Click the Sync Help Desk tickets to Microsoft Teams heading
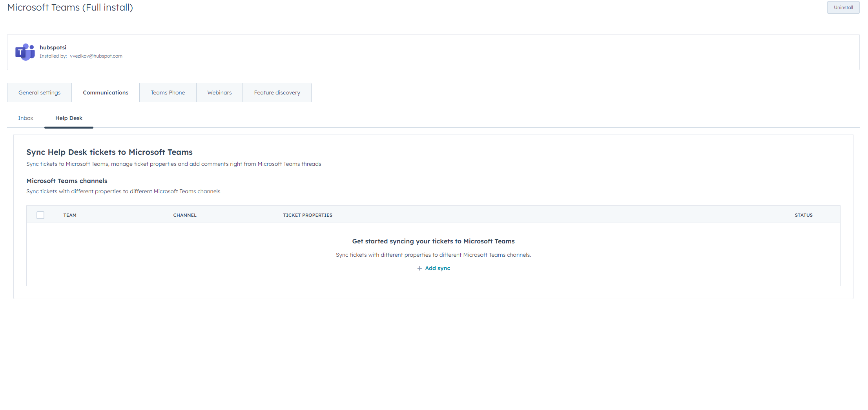Viewport: 868px width, 410px height. (109, 152)
